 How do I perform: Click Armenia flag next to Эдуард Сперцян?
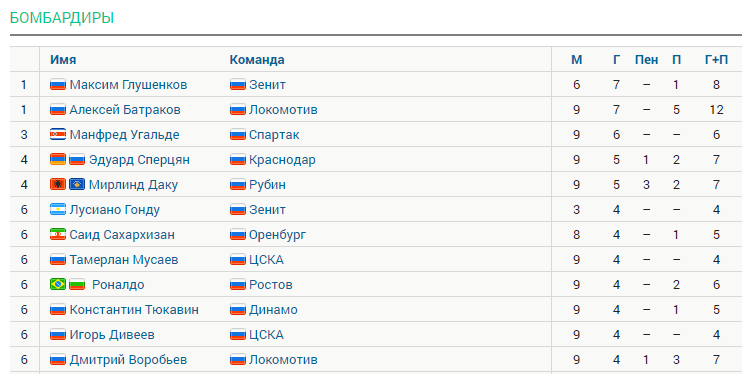pos(58,159)
